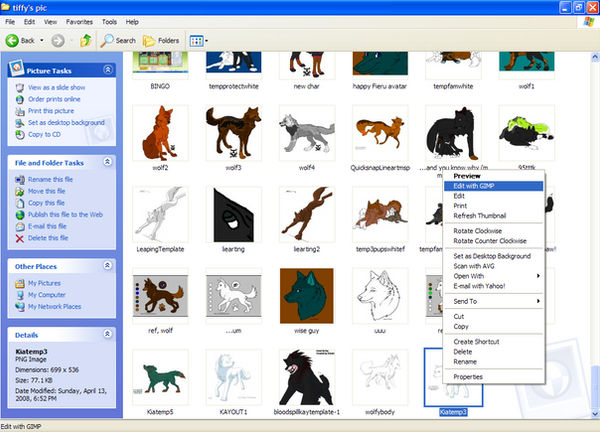The image size is (600, 432).
Task: Click the Picture Tasks header icon
Action: click(16, 68)
